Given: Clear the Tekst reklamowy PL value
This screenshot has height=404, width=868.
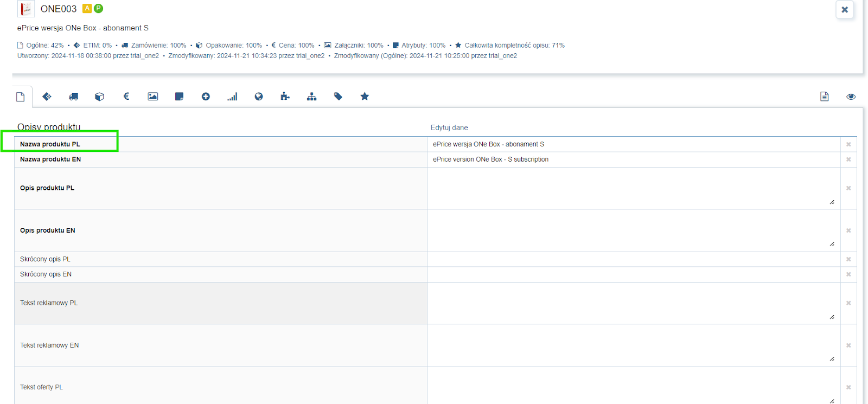Looking at the screenshot, I should click(848, 303).
